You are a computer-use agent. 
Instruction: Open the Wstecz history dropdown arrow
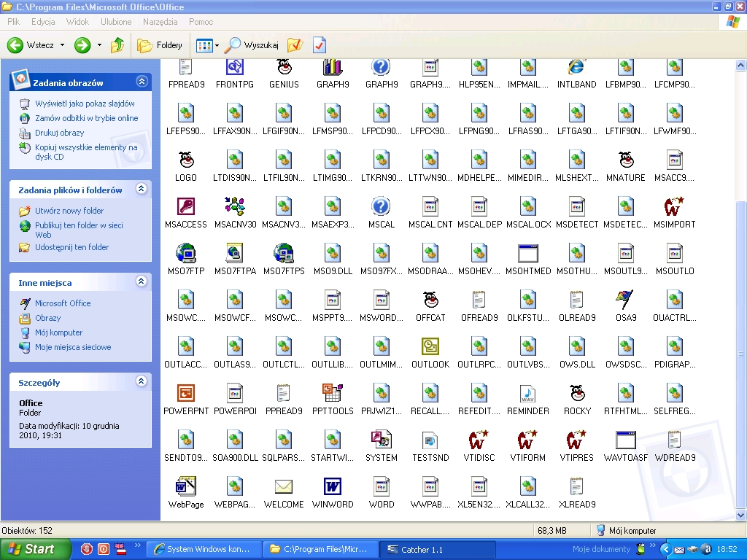click(x=62, y=45)
